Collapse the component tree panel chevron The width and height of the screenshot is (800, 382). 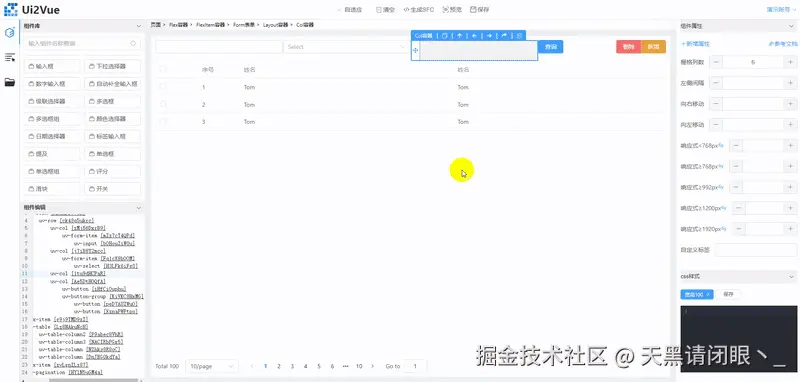pos(138,208)
